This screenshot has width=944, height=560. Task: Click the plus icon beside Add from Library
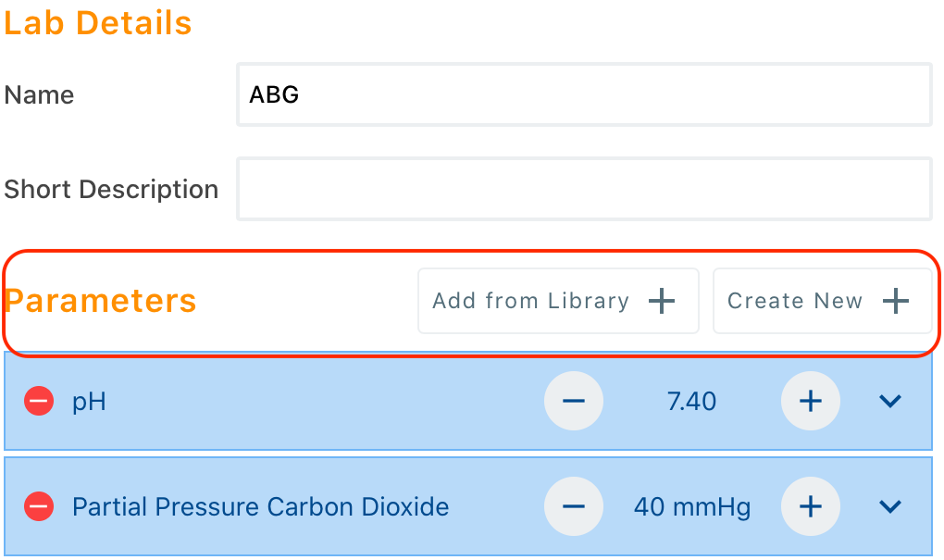click(x=663, y=300)
